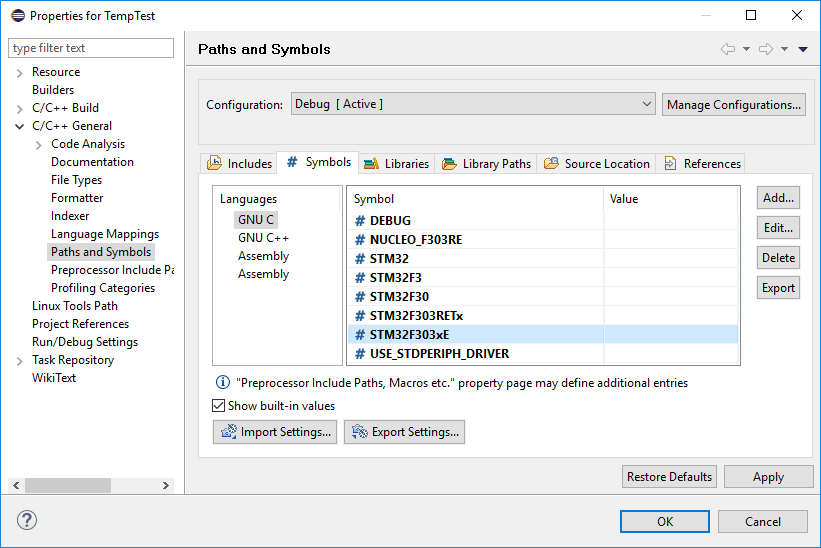
Task: Open the view menu triangle icon
Action: [x=803, y=49]
